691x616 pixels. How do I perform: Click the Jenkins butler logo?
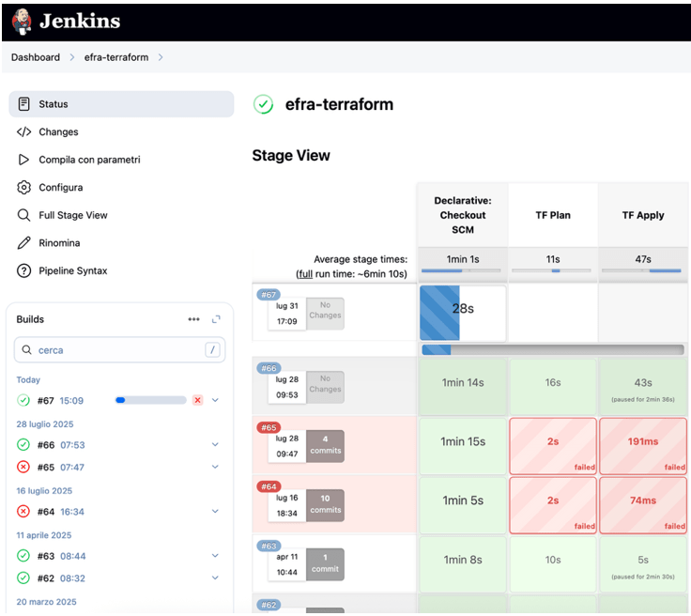[23, 20]
